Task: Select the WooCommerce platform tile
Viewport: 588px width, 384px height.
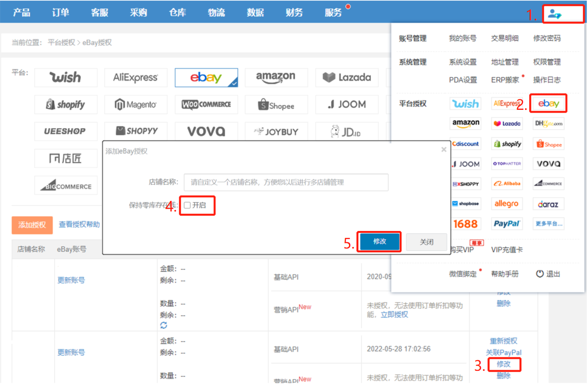Action: [206, 104]
